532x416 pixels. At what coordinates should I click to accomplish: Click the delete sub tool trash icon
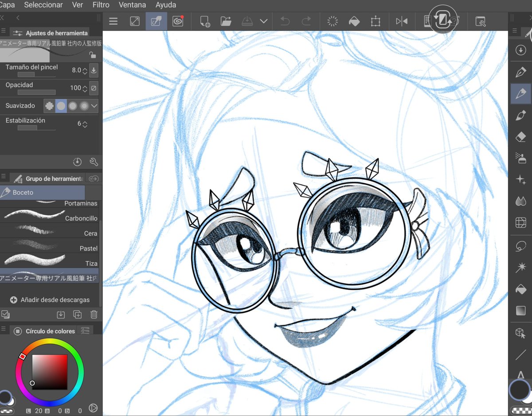[94, 315]
